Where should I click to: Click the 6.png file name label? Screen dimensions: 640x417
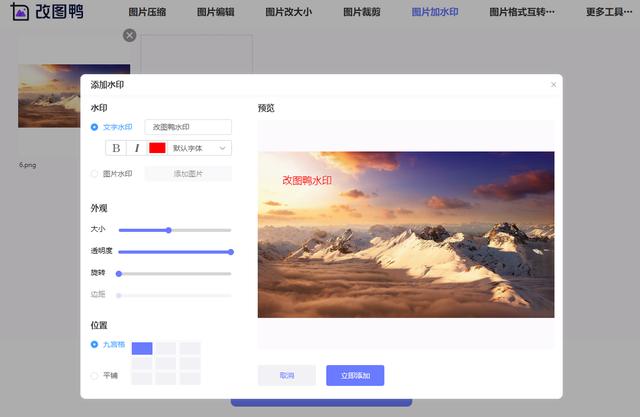[27, 165]
